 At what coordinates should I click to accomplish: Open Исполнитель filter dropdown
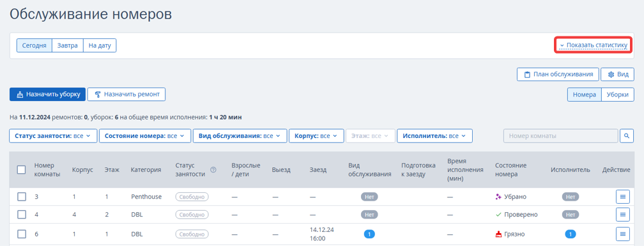tap(434, 136)
